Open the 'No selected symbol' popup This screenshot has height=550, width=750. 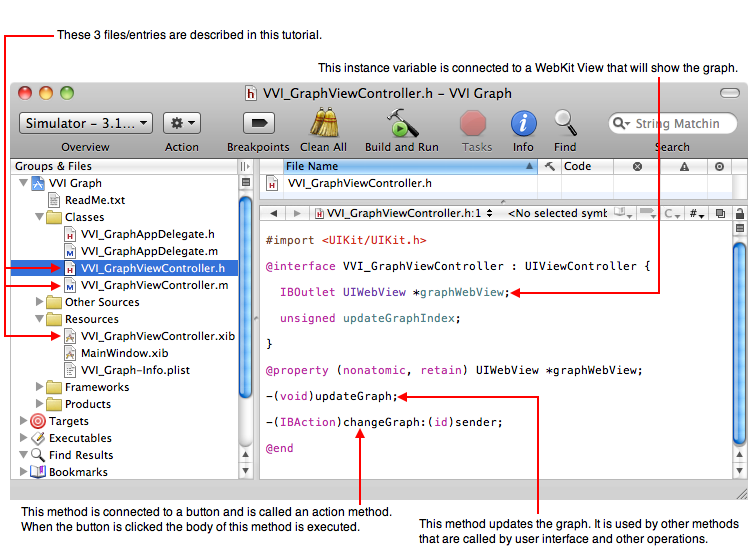[x=558, y=213]
